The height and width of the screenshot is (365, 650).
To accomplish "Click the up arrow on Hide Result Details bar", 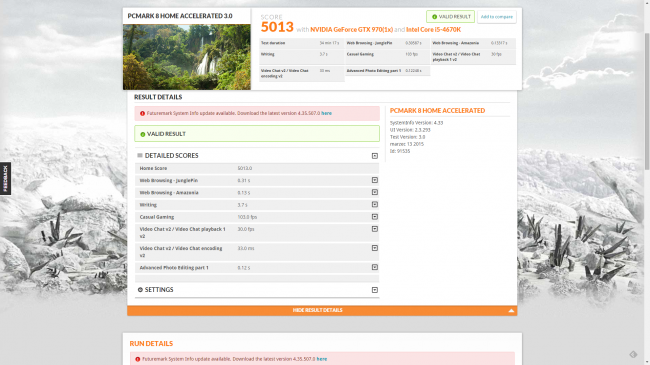I will [511, 310].
